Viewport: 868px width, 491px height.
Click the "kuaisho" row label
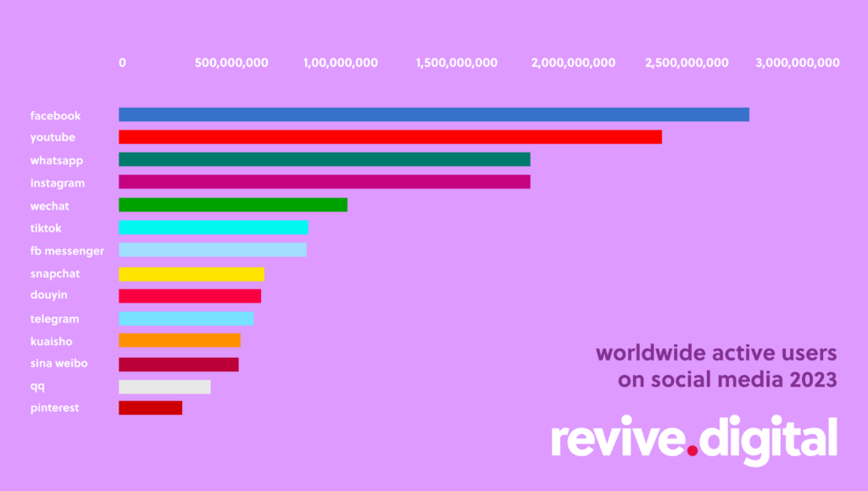[x=51, y=342]
